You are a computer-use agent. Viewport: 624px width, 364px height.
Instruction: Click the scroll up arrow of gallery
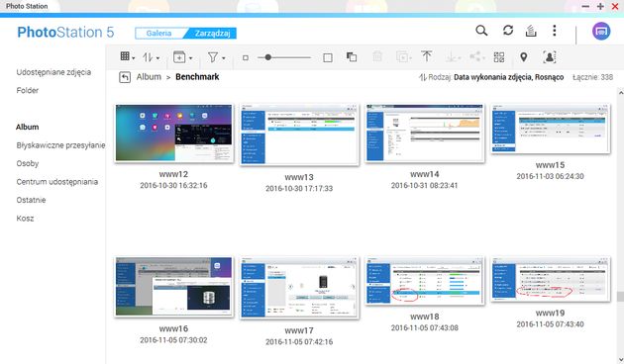[620, 93]
